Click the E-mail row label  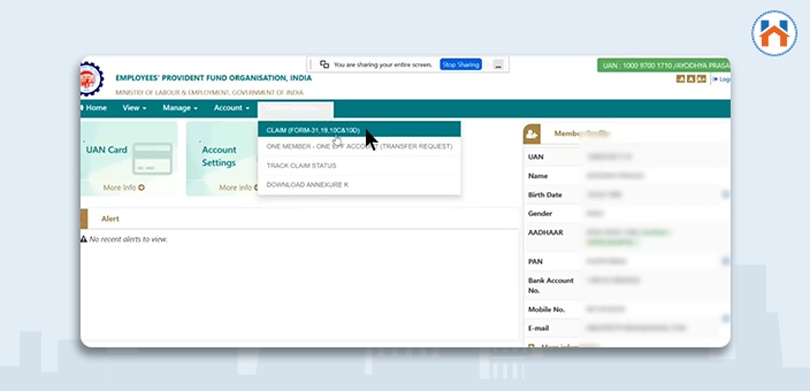coord(538,328)
